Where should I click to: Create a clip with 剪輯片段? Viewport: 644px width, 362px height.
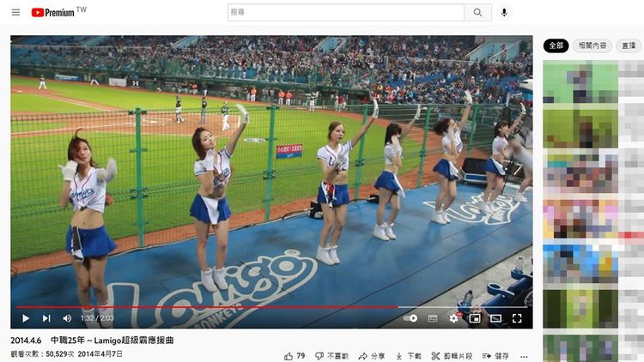pos(452,356)
